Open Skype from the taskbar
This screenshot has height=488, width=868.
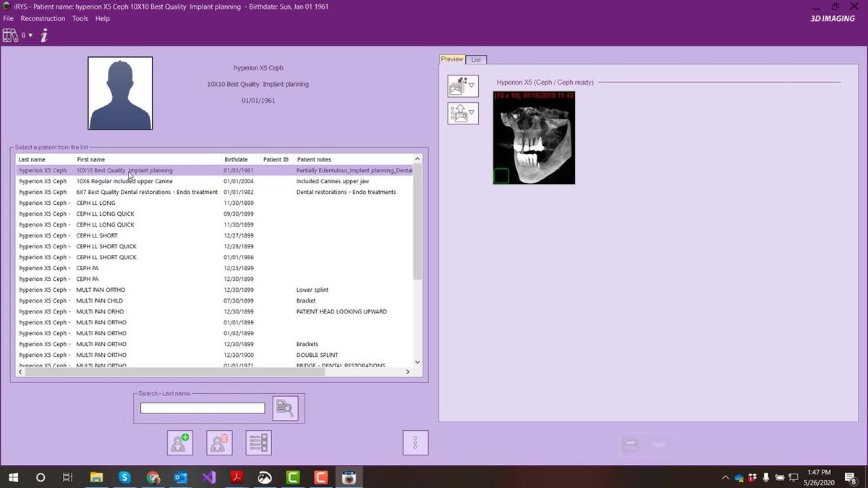124,477
